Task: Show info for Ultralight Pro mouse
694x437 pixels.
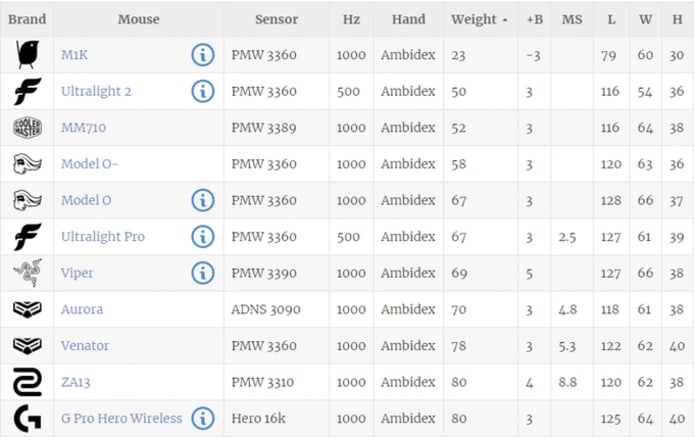Action: (203, 236)
